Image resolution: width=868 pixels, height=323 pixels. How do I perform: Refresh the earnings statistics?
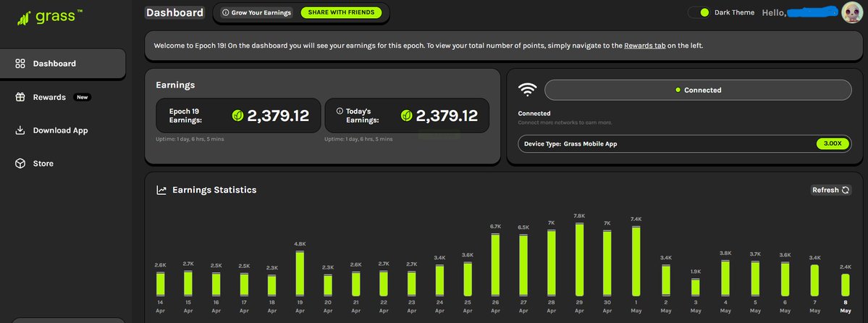click(830, 190)
